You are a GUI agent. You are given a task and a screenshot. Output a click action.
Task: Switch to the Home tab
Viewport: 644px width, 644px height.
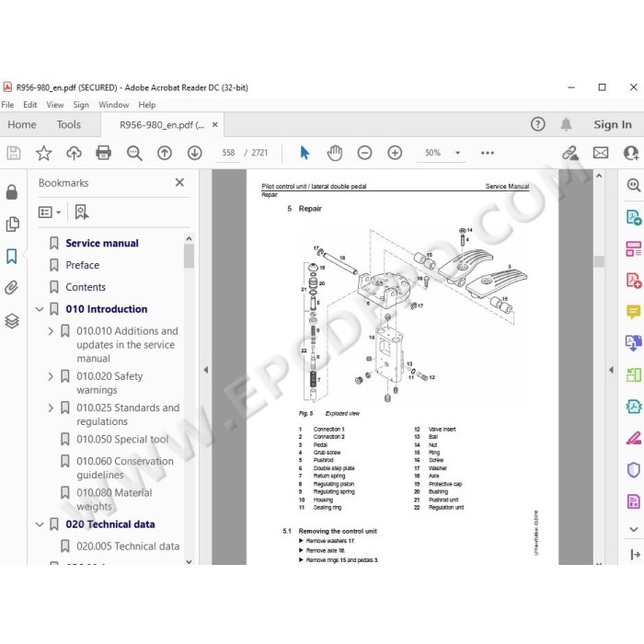22,124
